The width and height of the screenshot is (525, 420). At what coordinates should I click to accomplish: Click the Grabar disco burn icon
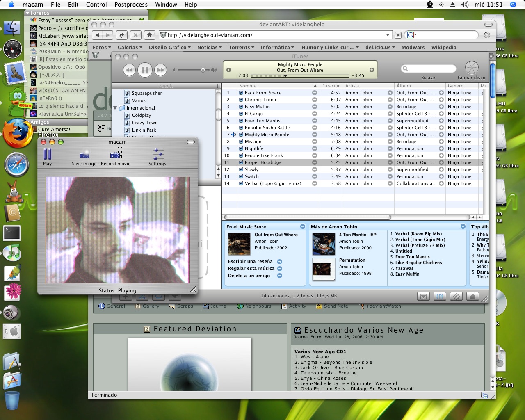pos(472,67)
